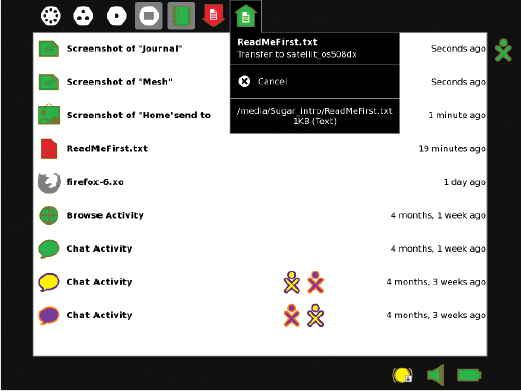521x391 pixels.
Task: Open Screenshot of "Home'send to entry
Action: [x=139, y=115]
